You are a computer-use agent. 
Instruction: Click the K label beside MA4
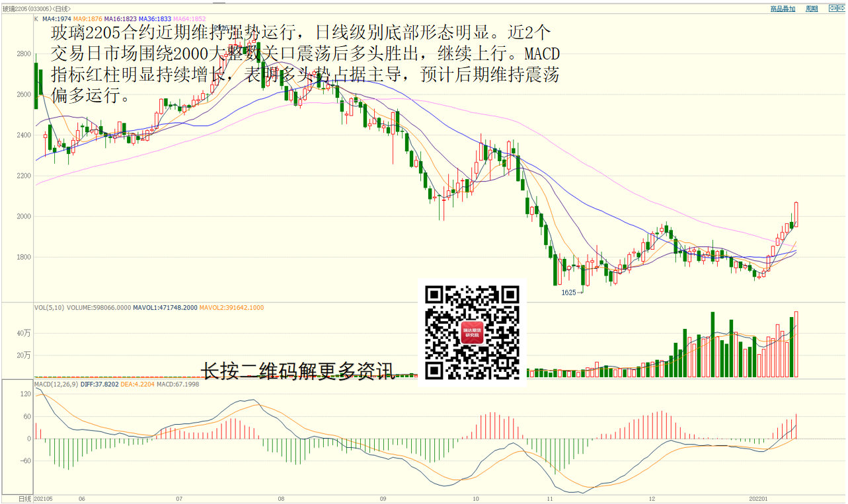point(36,19)
